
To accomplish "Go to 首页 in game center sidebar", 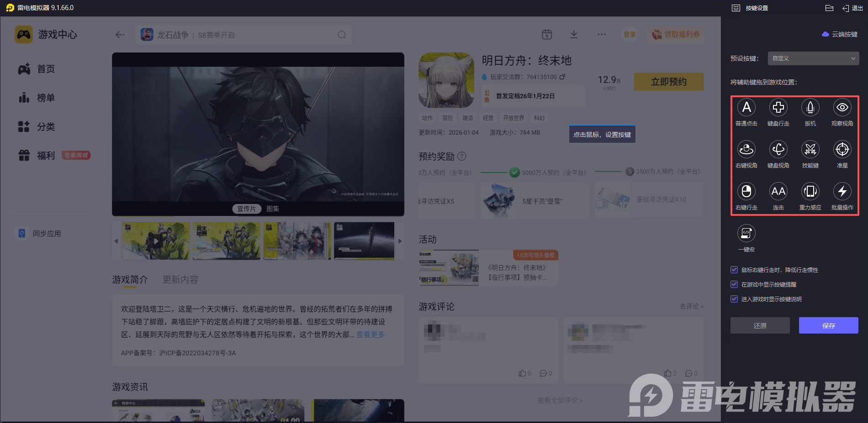I will [37, 69].
